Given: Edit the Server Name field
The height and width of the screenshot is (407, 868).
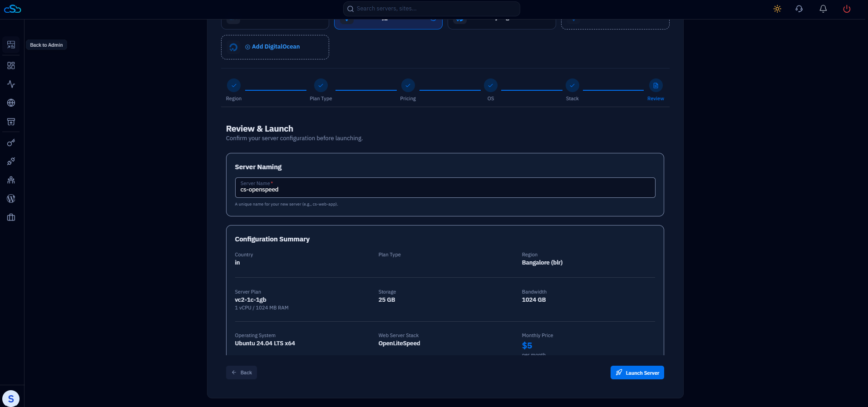Looking at the screenshot, I should pyautogui.click(x=445, y=187).
